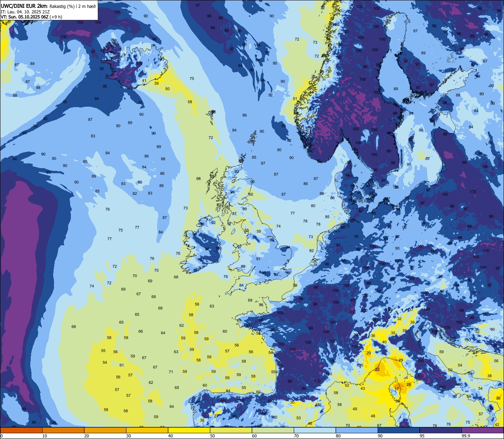This screenshot has height=439, width=504.
Task: Click the map value '22' in northern Italy
Action: coord(377,370)
